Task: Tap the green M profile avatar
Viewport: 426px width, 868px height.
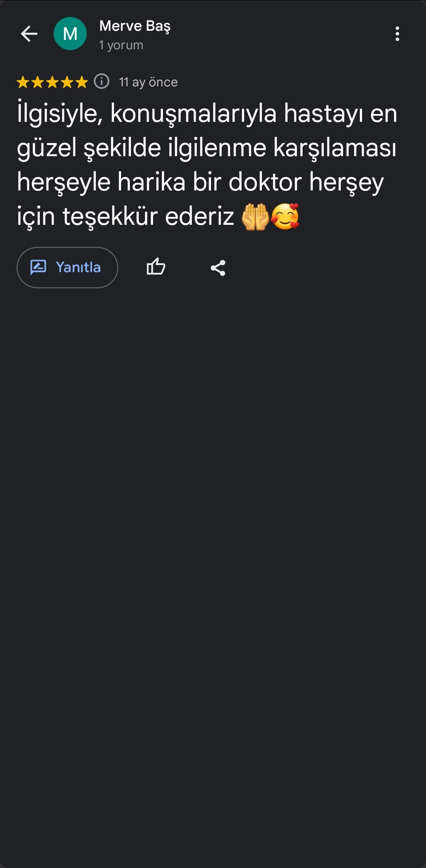Action: click(x=70, y=34)
